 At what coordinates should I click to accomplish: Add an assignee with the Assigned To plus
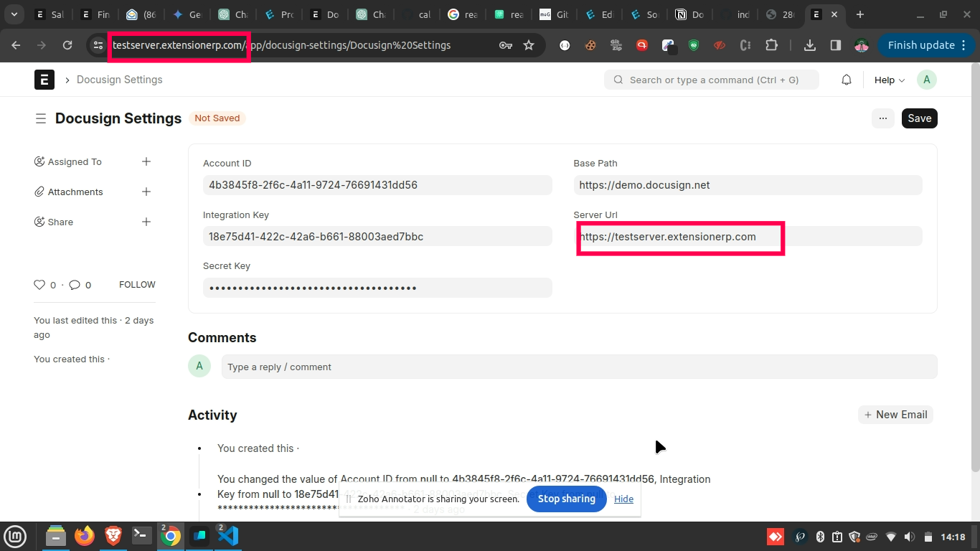146,161
